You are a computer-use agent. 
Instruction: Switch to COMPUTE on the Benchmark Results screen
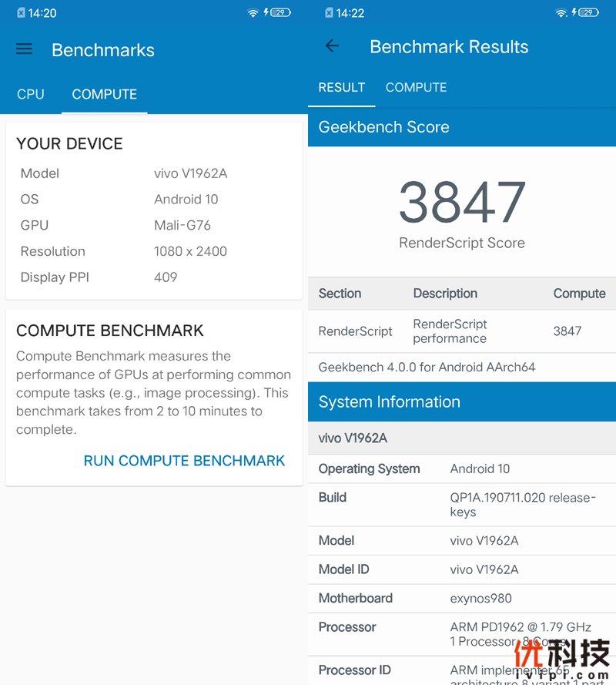[416, 87]
